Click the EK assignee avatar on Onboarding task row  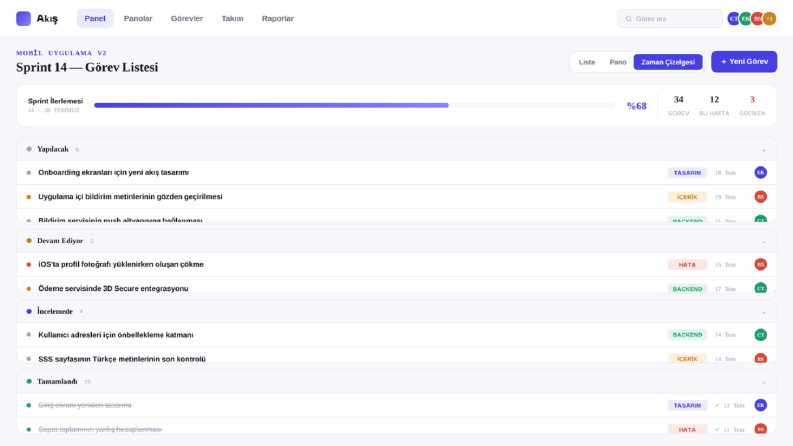(761, 172)
